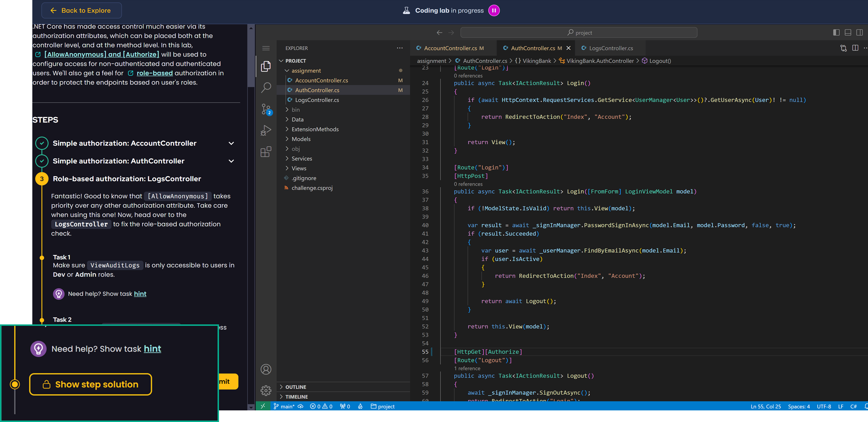The width and height of the screenshot is (868, 422).
Task: Open the Search view in activity bar
Action: [266, 87]
